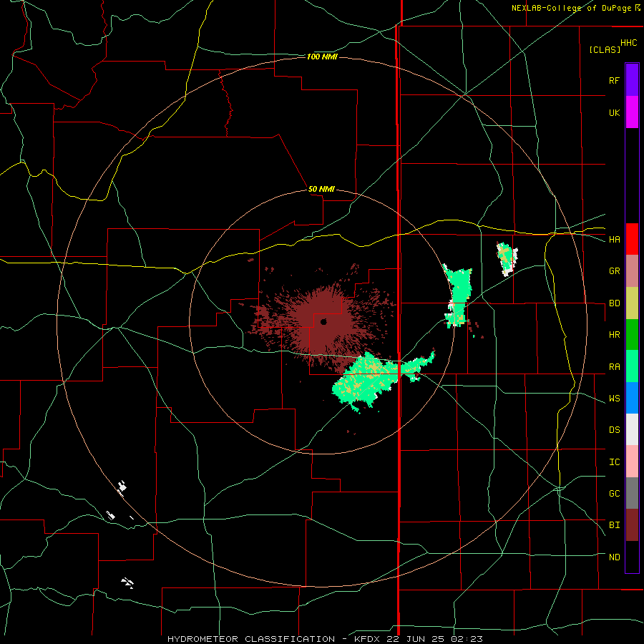Screen dimensions: 644x644
Task: Click the DS legend label
Action: [614, 430]
